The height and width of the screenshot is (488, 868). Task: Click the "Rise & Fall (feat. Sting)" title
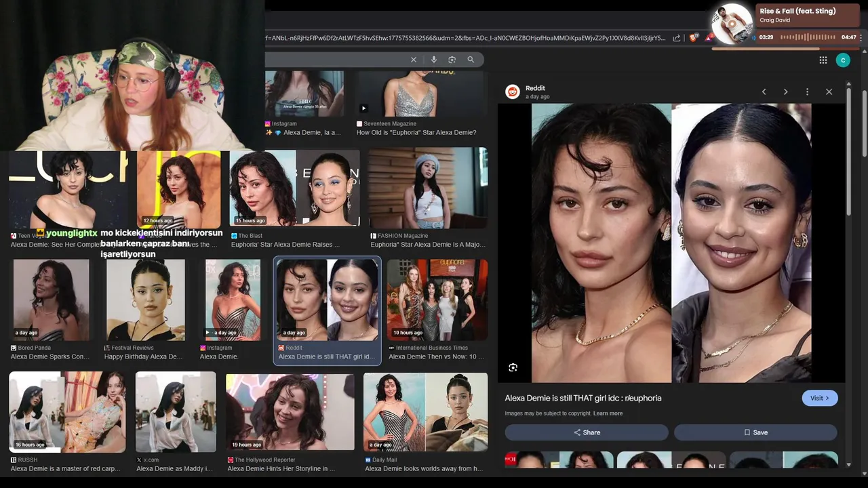pyautogui.click(x=797, y=11)
